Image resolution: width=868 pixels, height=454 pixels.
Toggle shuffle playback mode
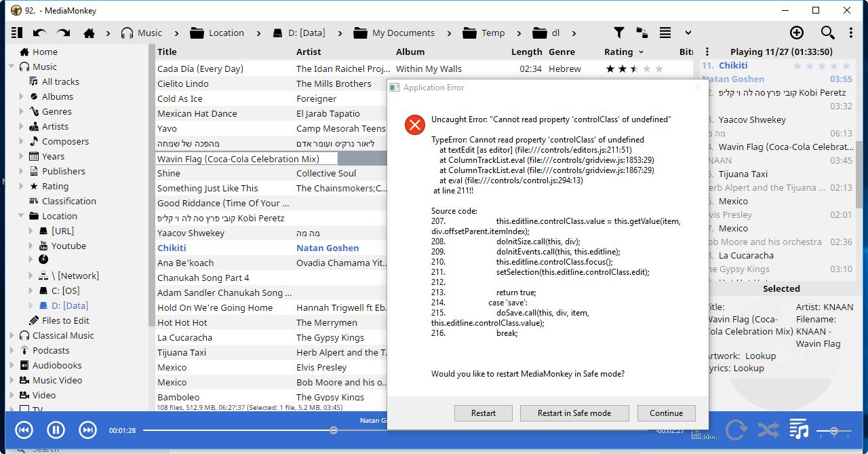768,430
